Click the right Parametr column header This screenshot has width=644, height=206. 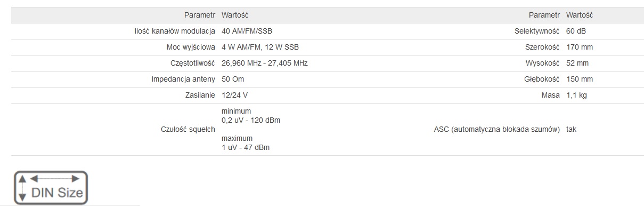pyautogui.click(x=544, y=15)
